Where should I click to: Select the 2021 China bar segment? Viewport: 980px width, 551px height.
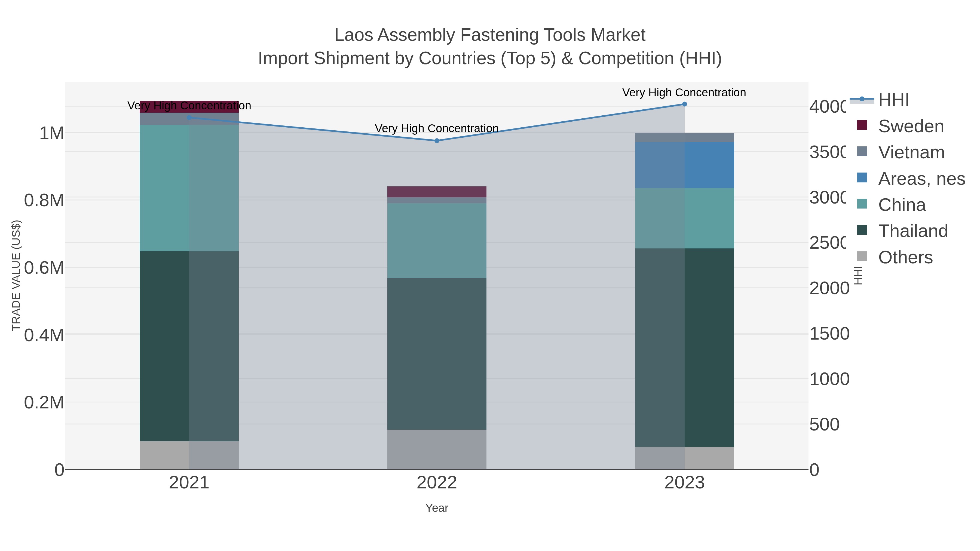(189, 188)
